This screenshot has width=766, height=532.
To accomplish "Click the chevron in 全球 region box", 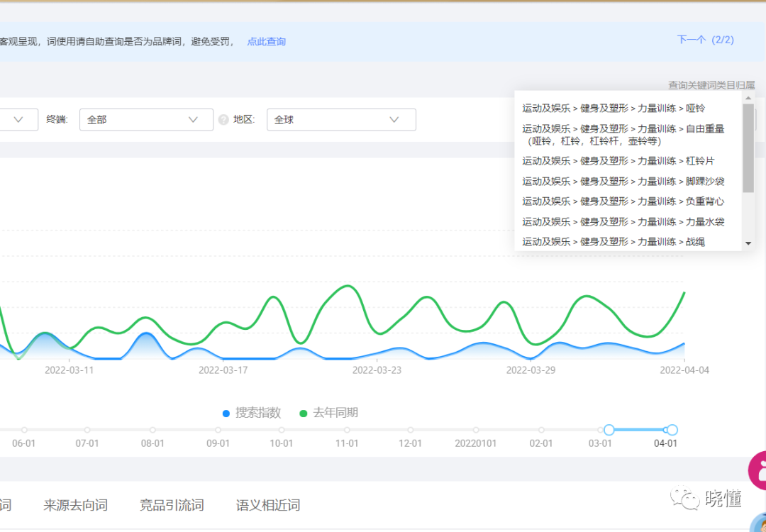I will point(394,120).
